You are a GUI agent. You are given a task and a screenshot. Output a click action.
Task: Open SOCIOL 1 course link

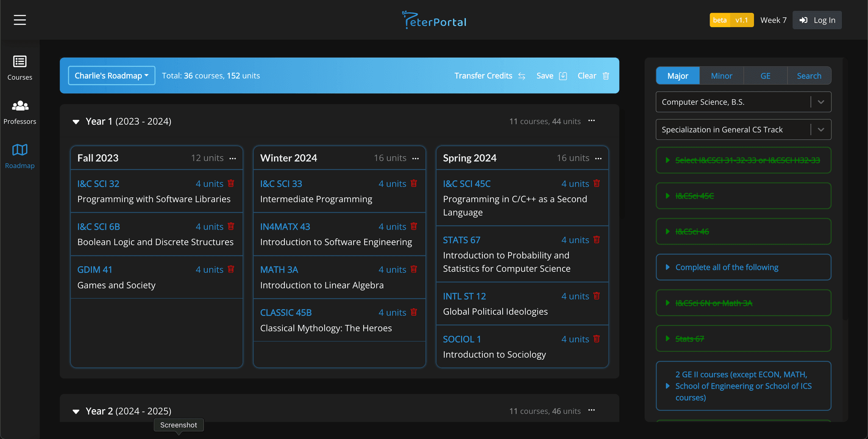(x=462, y=339)
